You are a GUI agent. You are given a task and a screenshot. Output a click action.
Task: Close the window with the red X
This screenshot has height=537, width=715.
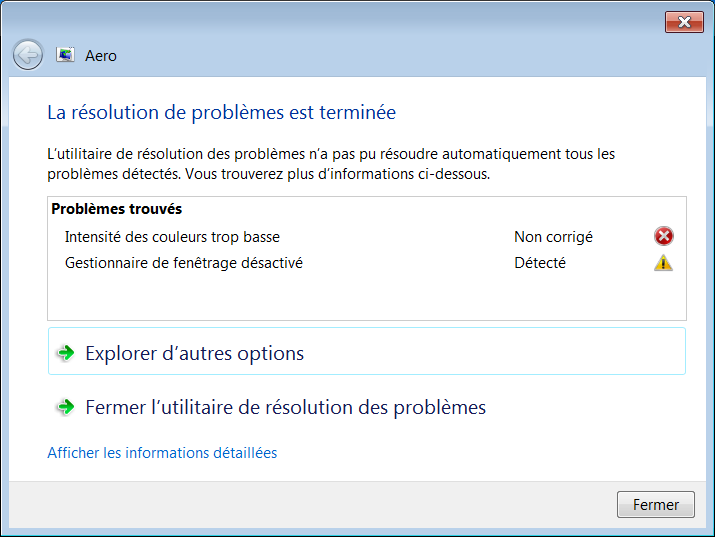coord(684,22)
